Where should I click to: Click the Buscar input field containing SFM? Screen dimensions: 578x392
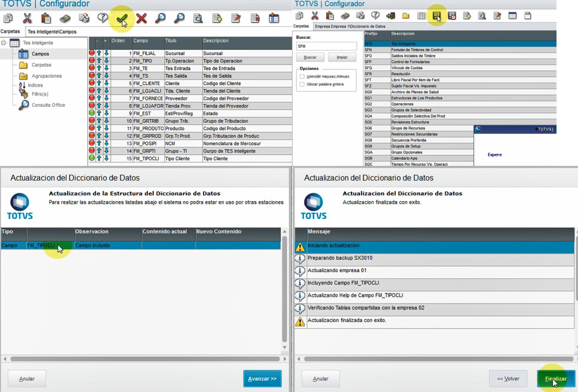[x=326, y=46]
